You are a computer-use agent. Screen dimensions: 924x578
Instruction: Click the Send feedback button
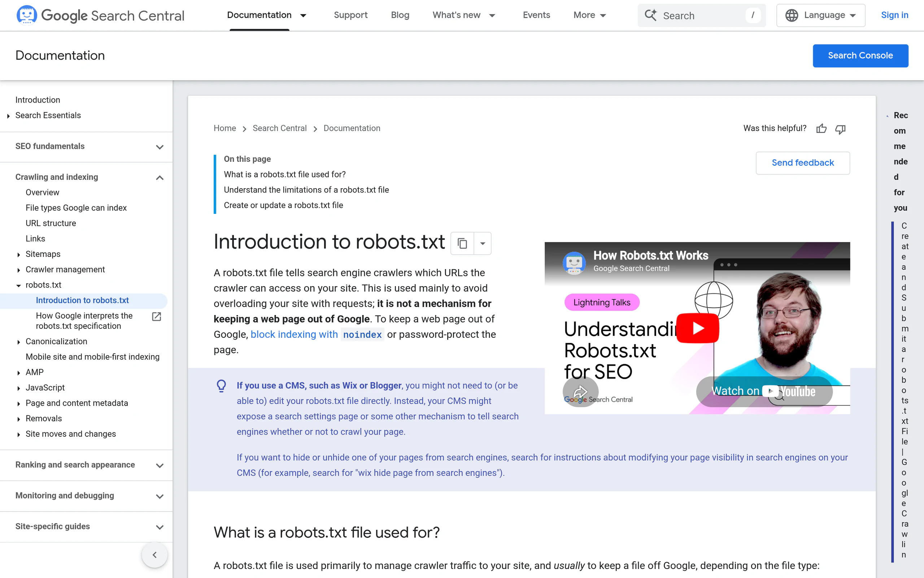(803, 163)
